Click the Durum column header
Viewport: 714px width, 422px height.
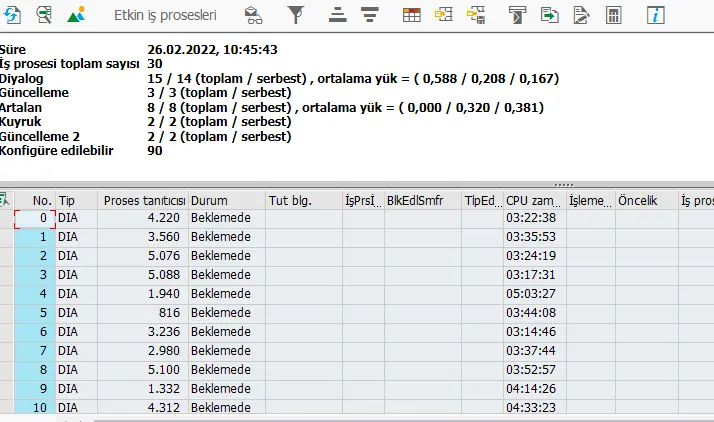225,201
